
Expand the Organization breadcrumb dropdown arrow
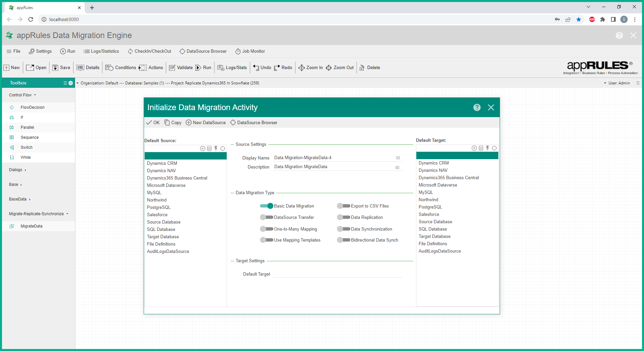(78, 83)
